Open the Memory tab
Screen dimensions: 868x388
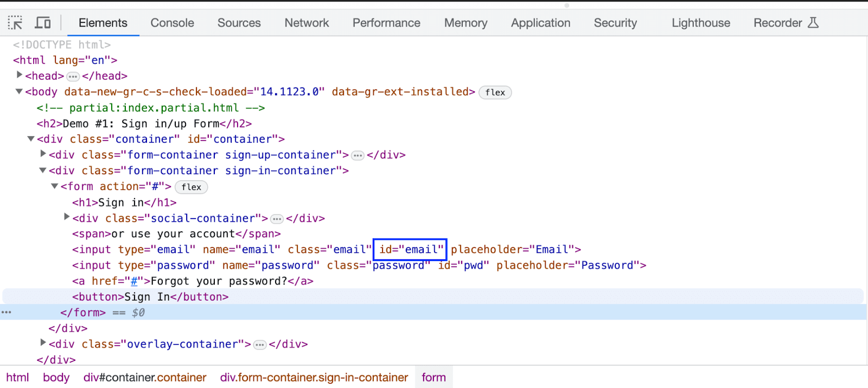[465, 23]
